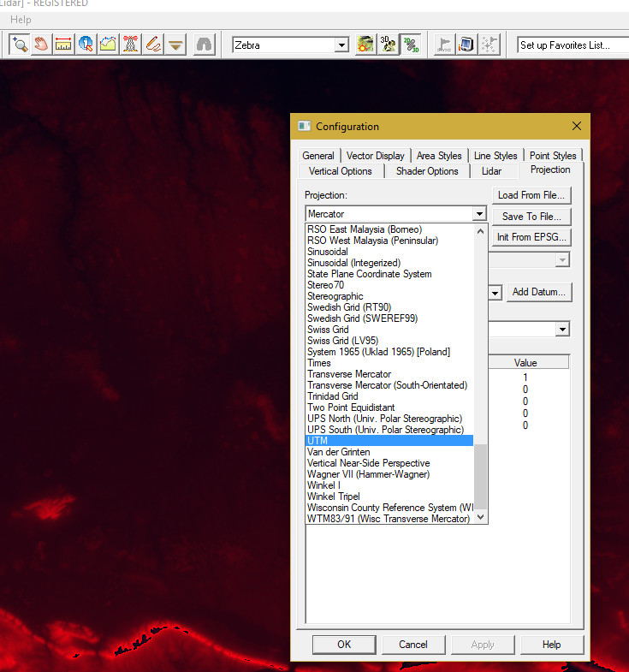This screenshot has width=629, height=672.
Task: Choose Wagner VII (Hammer-Wagner)
Action: pyautogui.click(x=389, y=474)
